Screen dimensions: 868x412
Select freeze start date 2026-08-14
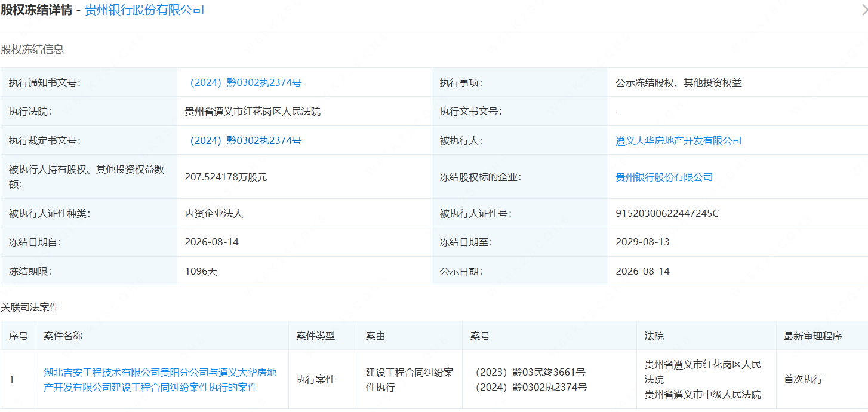point(212,242)
